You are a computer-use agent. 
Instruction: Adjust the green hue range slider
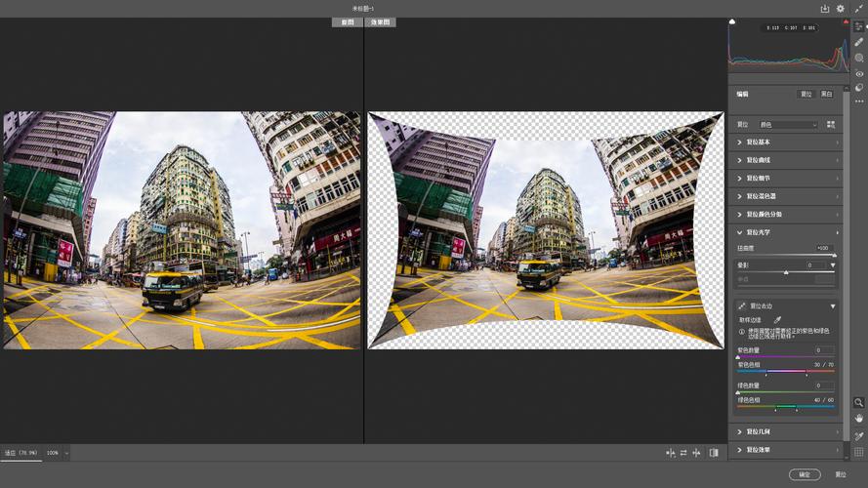point(786,407)
